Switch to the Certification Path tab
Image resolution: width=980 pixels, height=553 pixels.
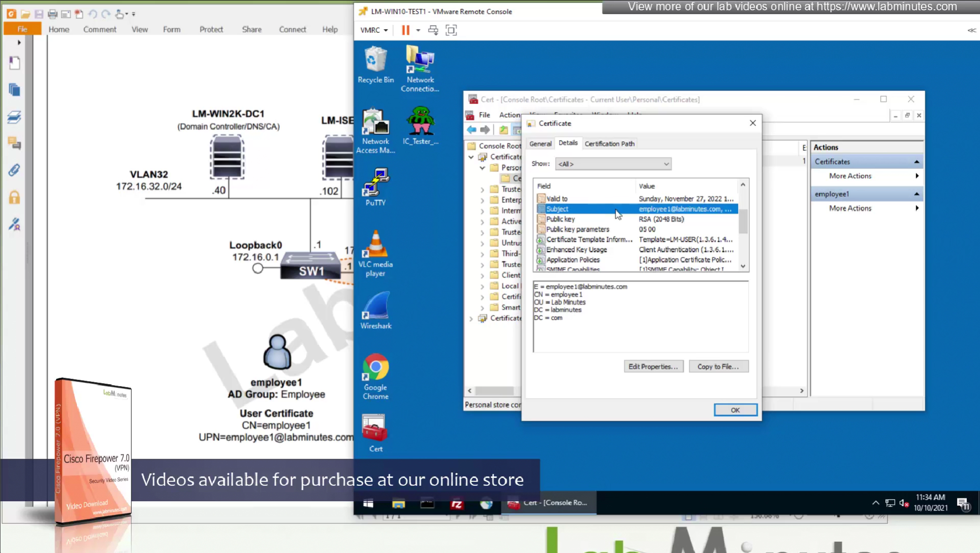coord(609,143)
